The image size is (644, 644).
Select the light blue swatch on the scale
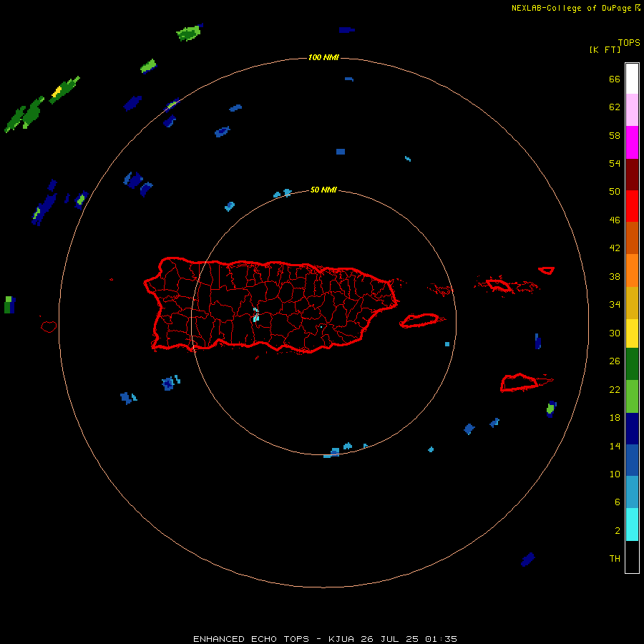point(632,492)
